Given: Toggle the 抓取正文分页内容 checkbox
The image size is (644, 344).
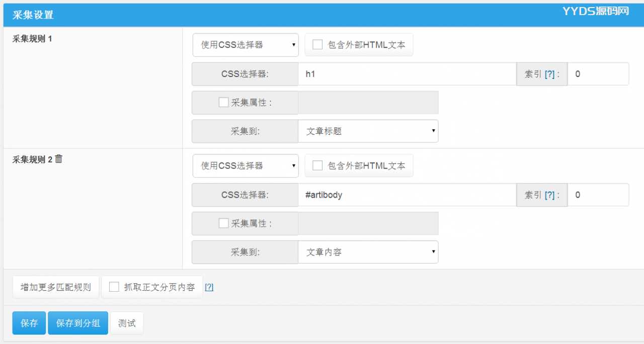Looking at the screenshot, I should point(114,287).
